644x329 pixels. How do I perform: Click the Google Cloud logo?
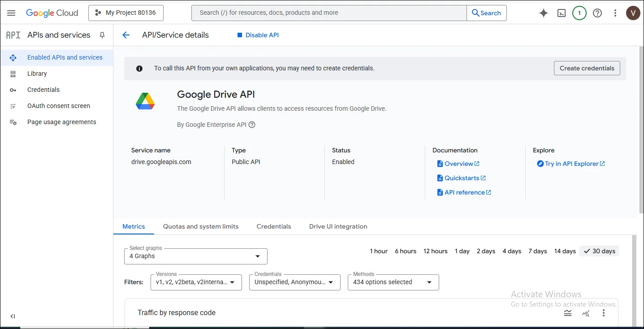pyautogui.click(x=52, y=13)
